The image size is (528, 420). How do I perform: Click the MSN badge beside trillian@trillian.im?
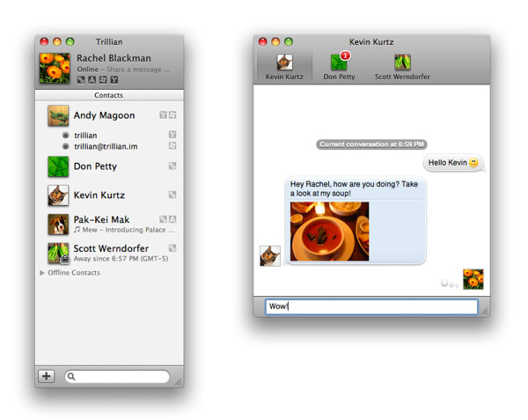(172, 146)
